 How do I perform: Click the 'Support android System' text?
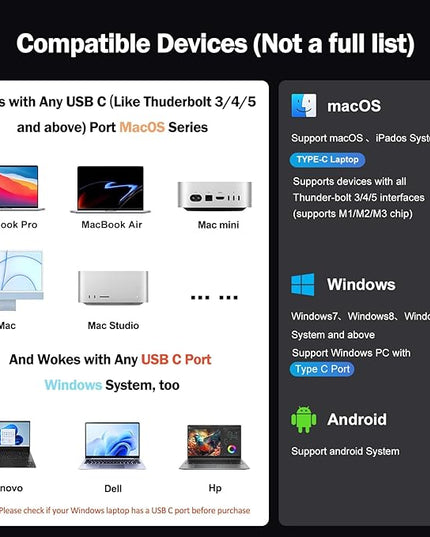pos(345,451)
